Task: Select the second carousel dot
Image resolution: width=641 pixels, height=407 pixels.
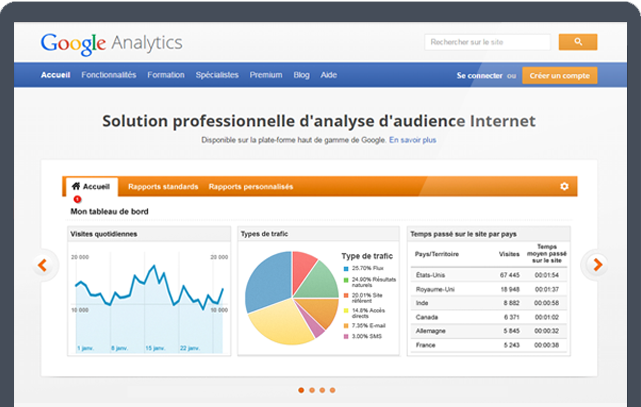Action: (x=312, y=390)
